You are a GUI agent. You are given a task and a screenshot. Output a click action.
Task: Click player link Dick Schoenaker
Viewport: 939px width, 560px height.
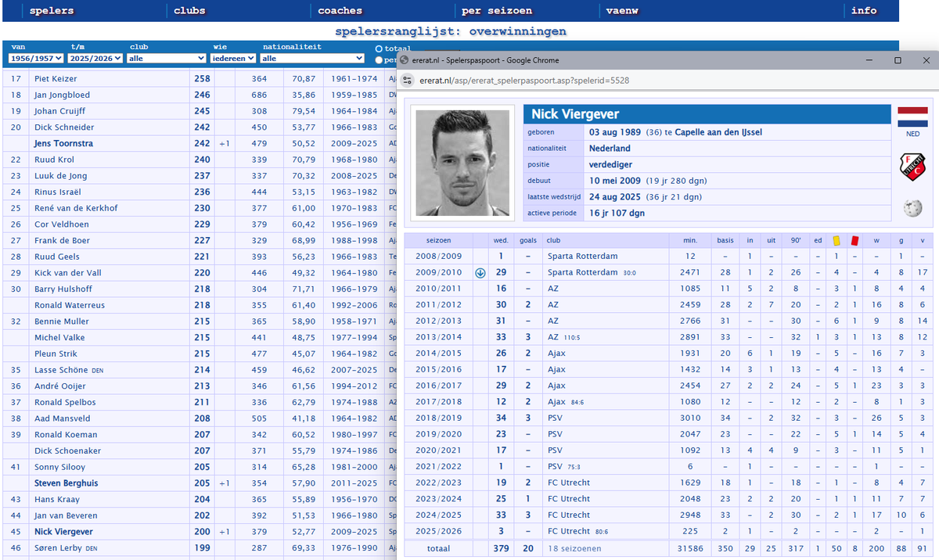click(67, 451)
